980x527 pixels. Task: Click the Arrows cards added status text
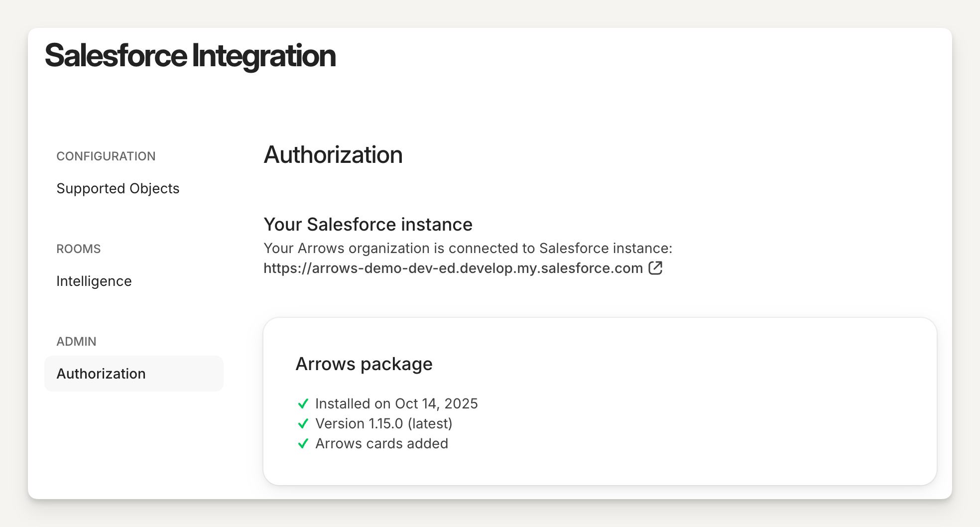pos(381,443)
